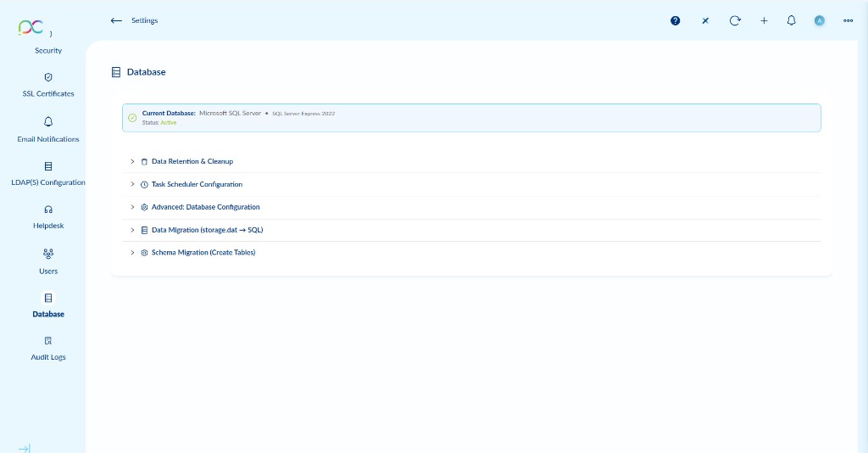Screen dimensions: 868x453
Task: Click the green active status check icon
Action: pyautogui.click(x=132, y=117)
